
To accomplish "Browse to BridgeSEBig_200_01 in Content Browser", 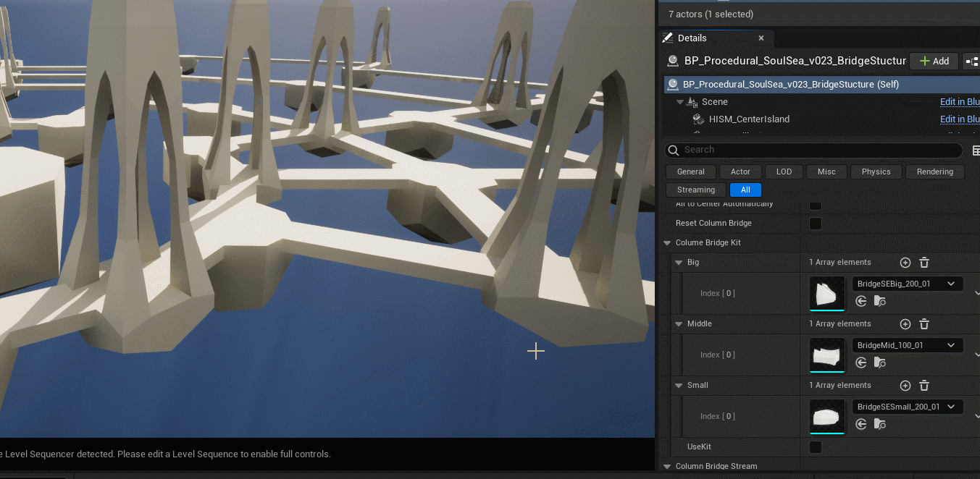I will pyautogui.click(x=880, y=301).
